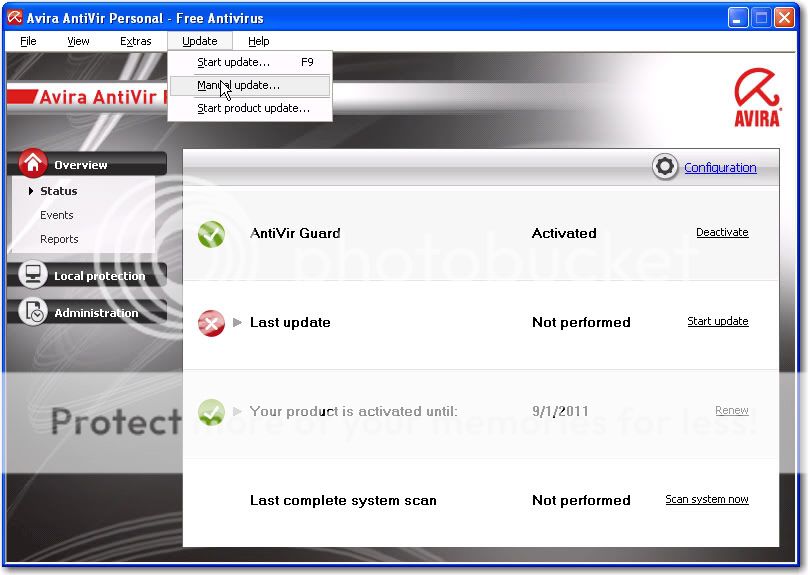
Task: Select Reports in the sidebar
Action: [59, 240]
